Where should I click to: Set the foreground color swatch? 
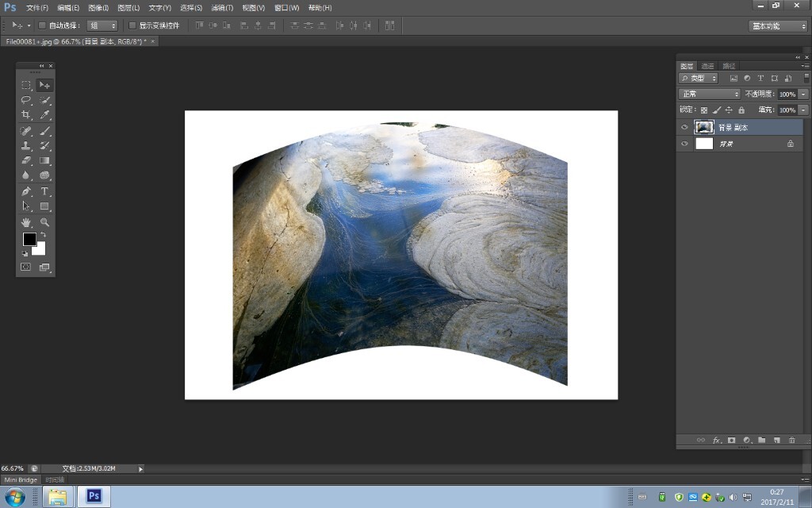(29, 239)
